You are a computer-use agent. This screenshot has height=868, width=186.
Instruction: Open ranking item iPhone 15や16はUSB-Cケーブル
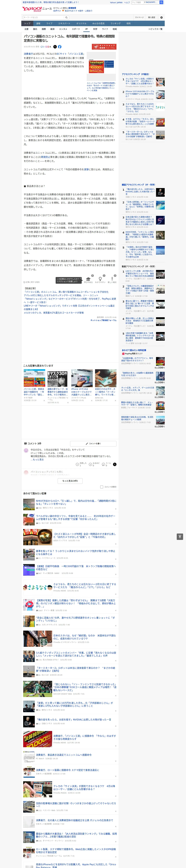[140, 94]
